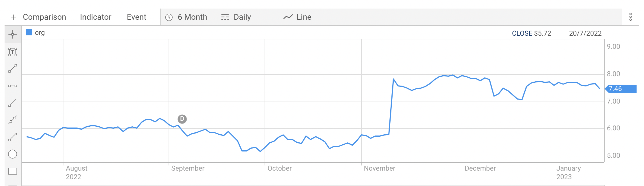Open the Event menu
Viewport: 644px width, 186px height.
[x=137, y=17]
